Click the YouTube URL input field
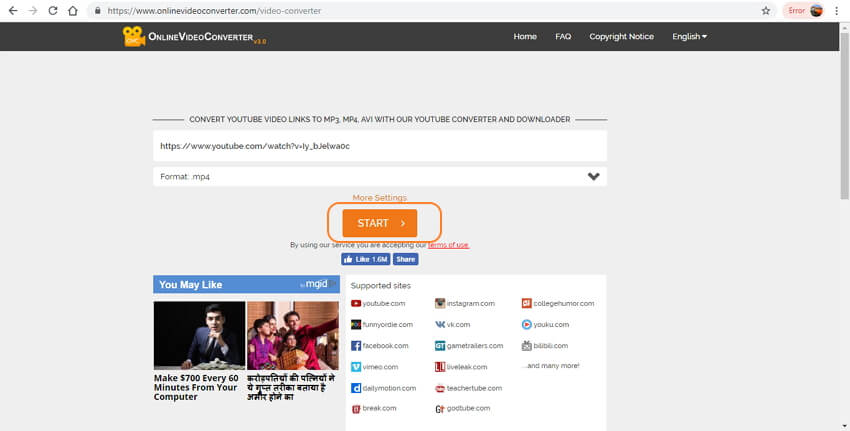850x431 pixels. [x=379, y=146]
